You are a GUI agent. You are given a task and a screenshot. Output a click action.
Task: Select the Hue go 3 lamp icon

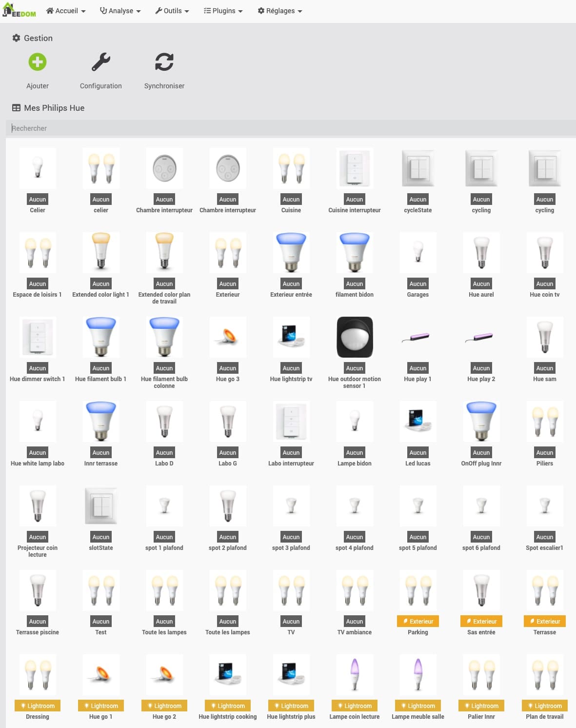(x=228, y=337)
